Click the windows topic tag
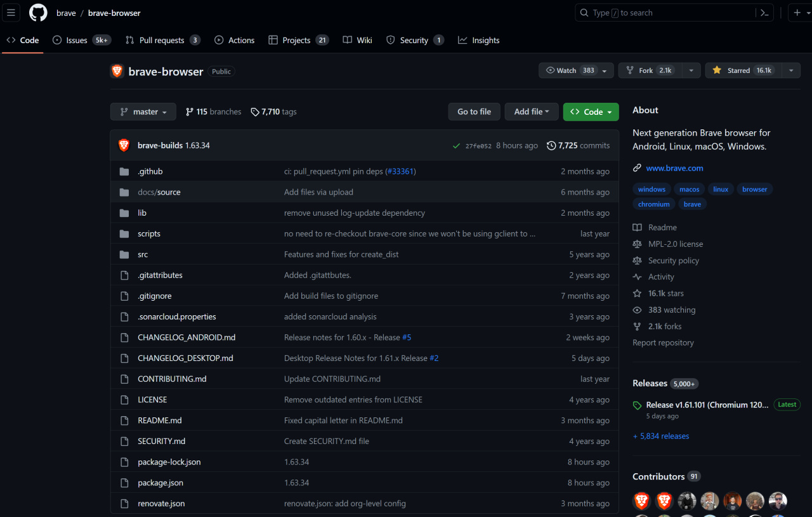 pyautogui.click(x=652, y=189)
